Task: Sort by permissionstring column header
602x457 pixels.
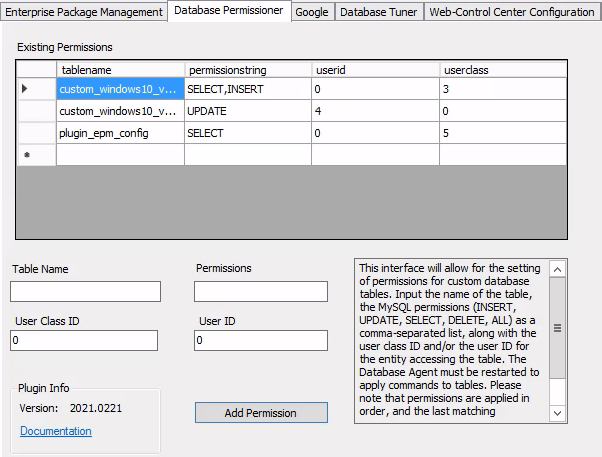Action: click(x=247, y=70)
